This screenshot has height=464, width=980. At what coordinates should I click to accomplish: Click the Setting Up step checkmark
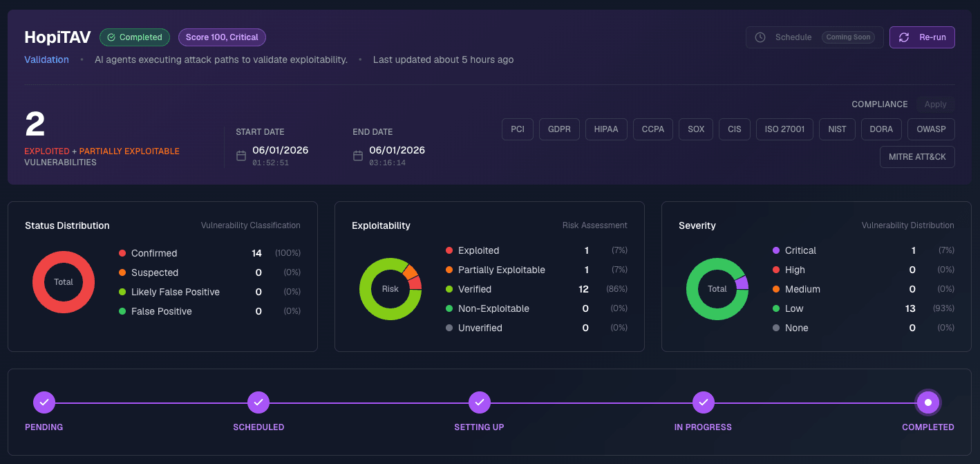[479, 402]
